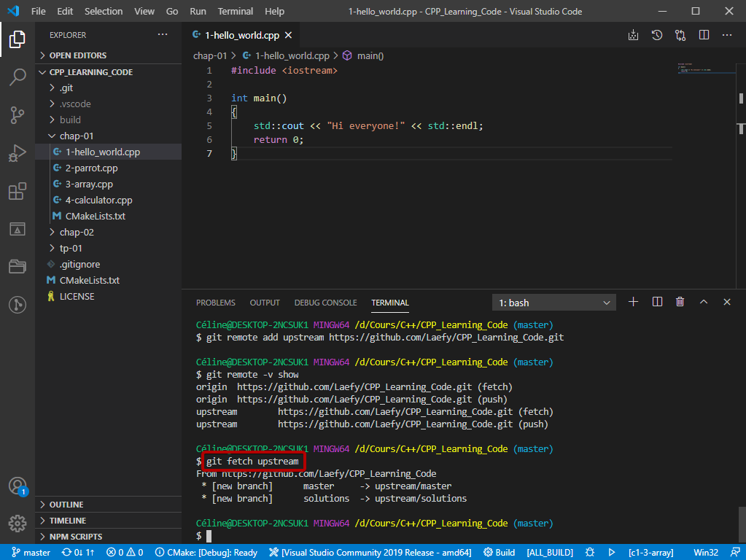746x560 pixels.
Task: Open the Project Manager folders view
Action: coord(17,266)
